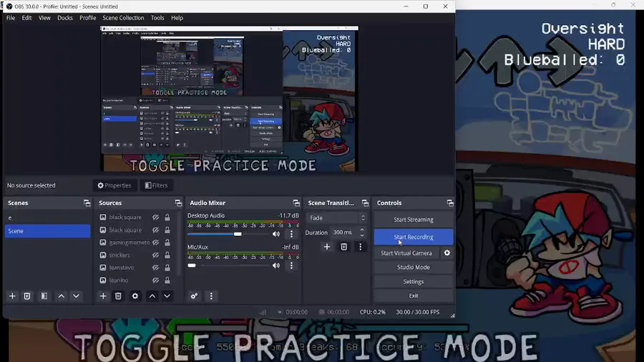Adjust the Mic/Aux volume slider
This screenshot has height=362, width=644.
[228, 265]
